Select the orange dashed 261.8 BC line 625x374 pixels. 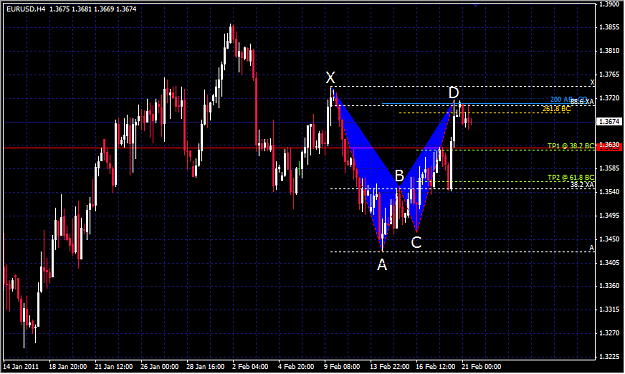[484, 112]
